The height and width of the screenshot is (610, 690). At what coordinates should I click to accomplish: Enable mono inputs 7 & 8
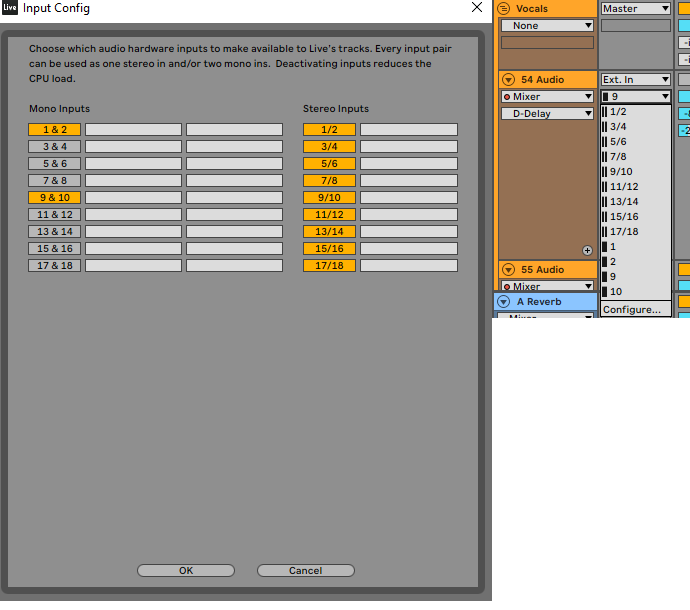click(55, 180)
